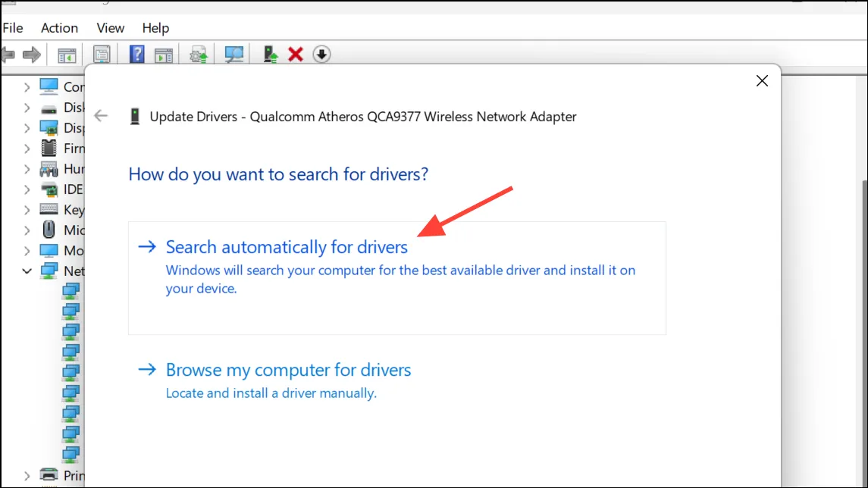Click the Update device driver green arrow icon
This screenshot has width=868, height=488.
pyautogui.click(x=270, y=55)
